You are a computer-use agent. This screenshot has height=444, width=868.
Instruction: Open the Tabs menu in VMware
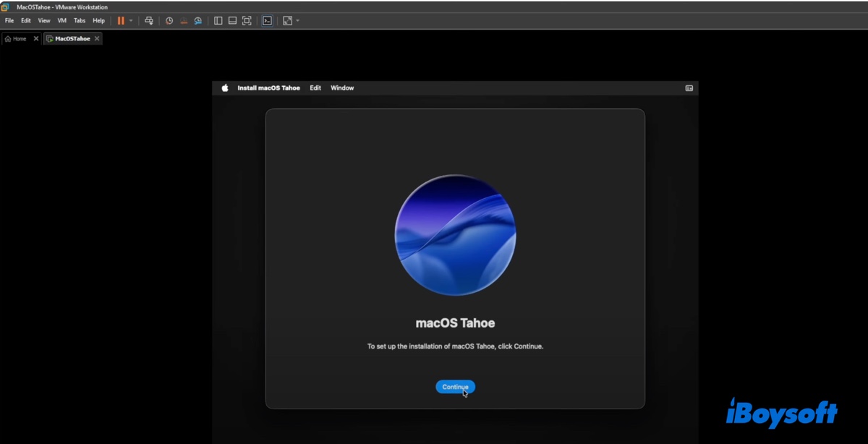pos(80,21)
